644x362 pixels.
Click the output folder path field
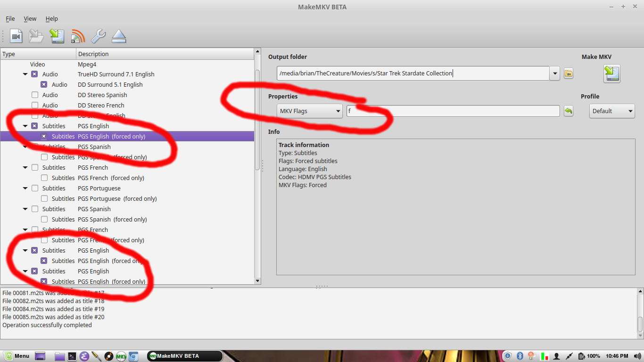(x=413, y=74)
